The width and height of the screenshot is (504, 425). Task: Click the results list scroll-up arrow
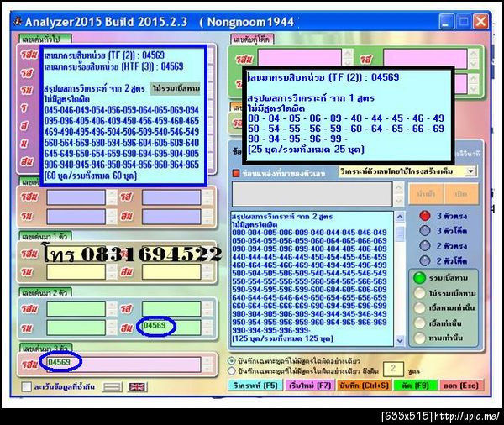click(x=400, y=217)
